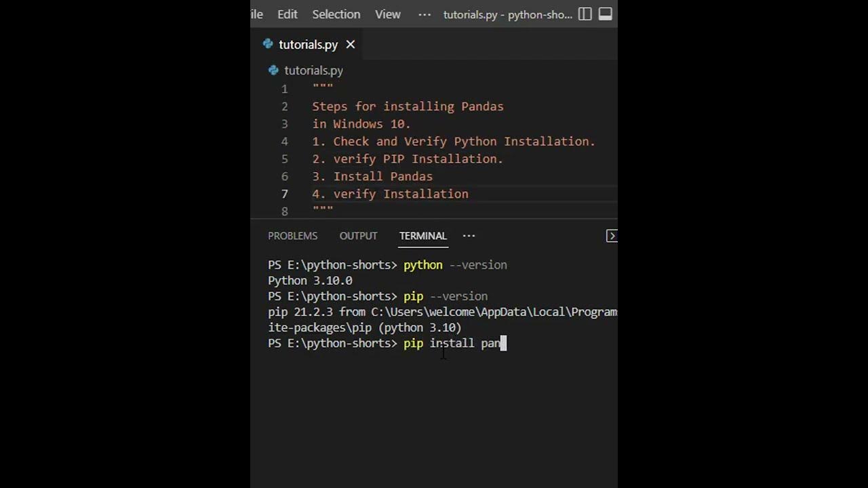Click 'python --version' command in terminal
This screenshot has width=868, height=488.
click(455, 265)
